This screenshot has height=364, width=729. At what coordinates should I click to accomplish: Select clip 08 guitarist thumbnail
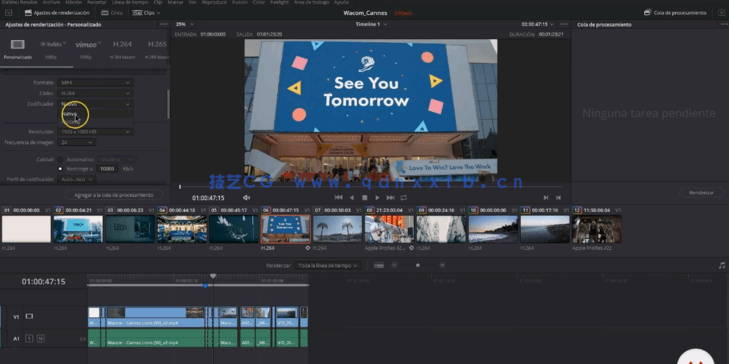389,229
